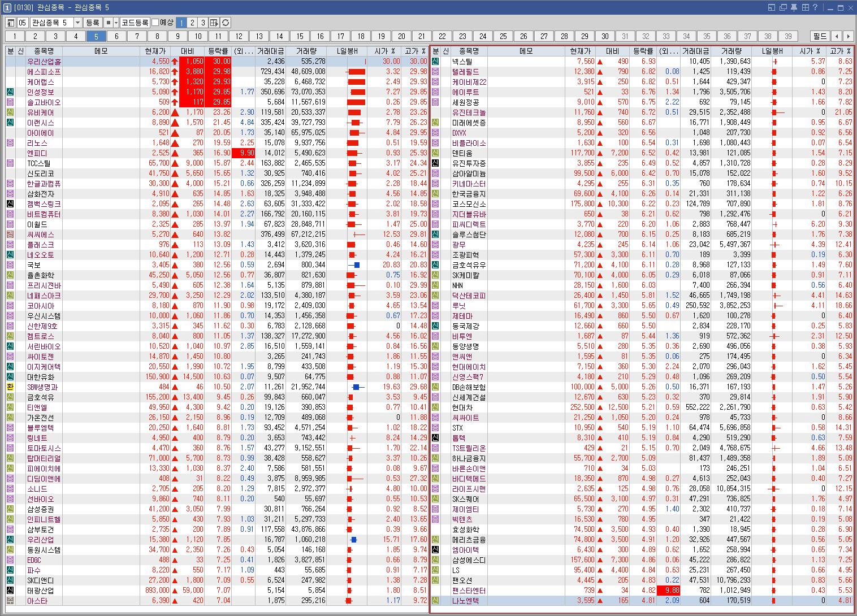Viewport: 857px width, 616px height.
Task: Click the 환 badge next to SBI핀테크솔루션즈 row (SBI...)
Action: pos(10,387)
